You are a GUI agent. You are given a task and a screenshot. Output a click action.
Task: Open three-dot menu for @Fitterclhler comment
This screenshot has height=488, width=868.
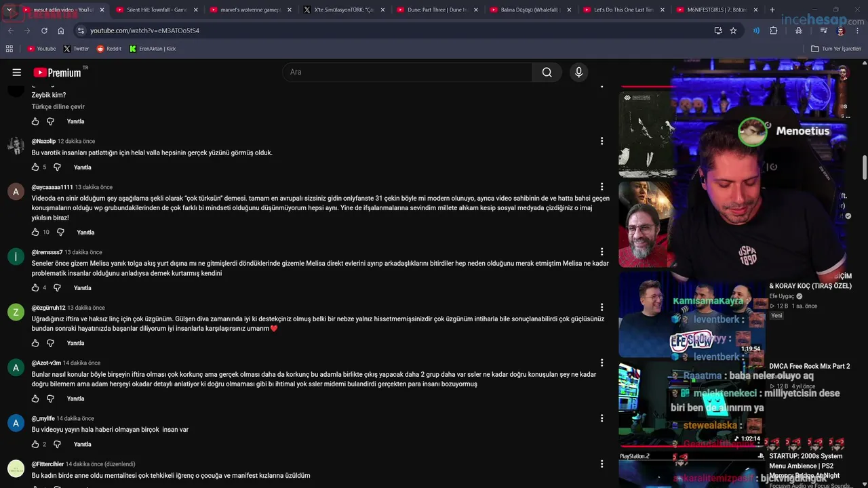point(601,464)
